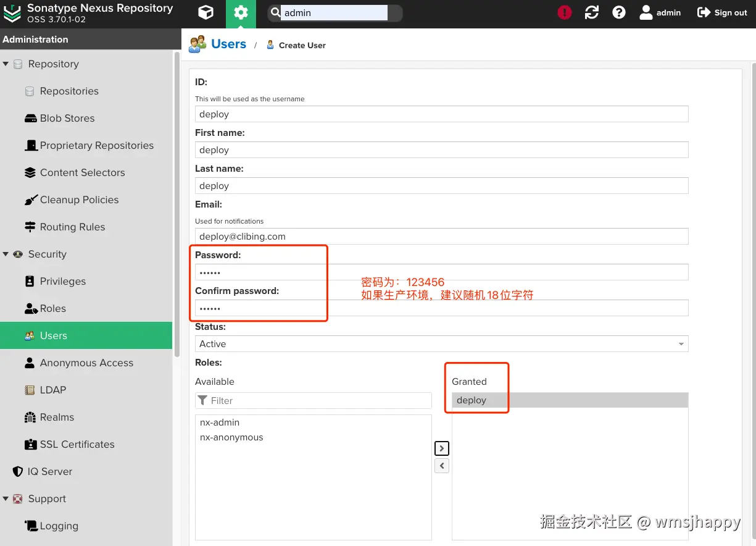Viewport: 756px width, 546px height.
Task: Select nx-anonymous in Available roles
Action: click(x=313, y=437)
